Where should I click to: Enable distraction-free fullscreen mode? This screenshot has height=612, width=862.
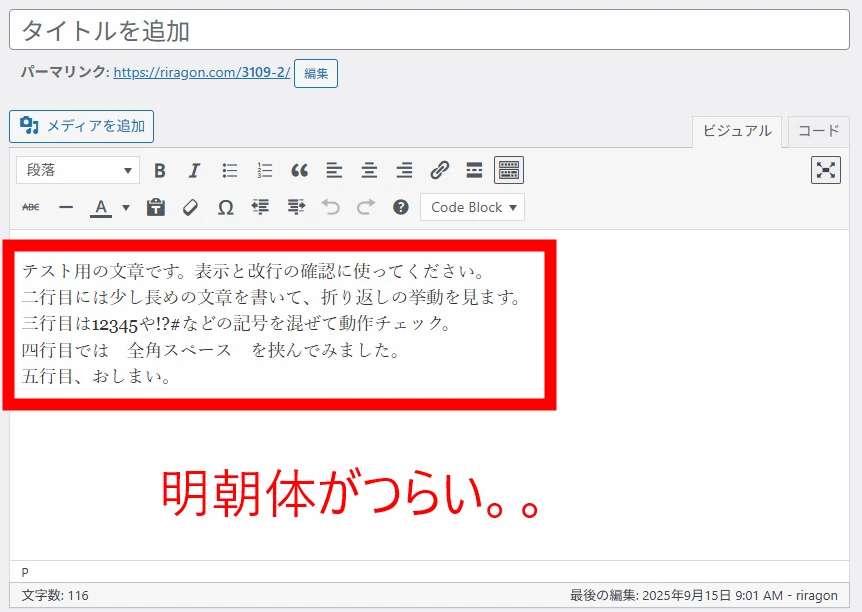825,170
